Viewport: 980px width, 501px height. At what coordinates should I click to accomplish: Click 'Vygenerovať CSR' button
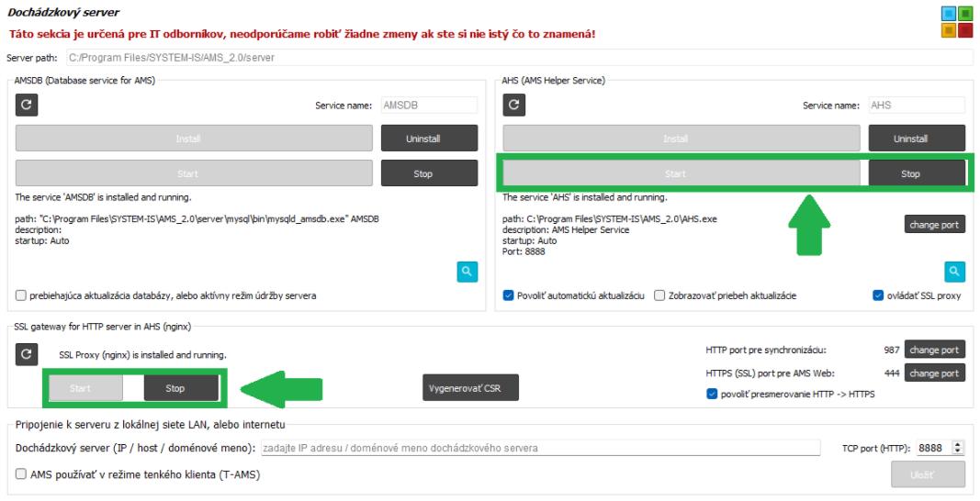click(470, 388)
